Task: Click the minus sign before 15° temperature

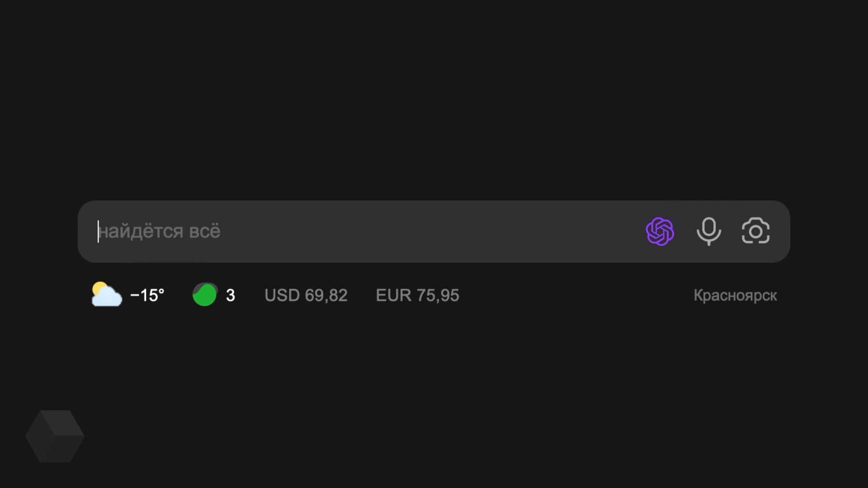Action: [x=134, y=296]
